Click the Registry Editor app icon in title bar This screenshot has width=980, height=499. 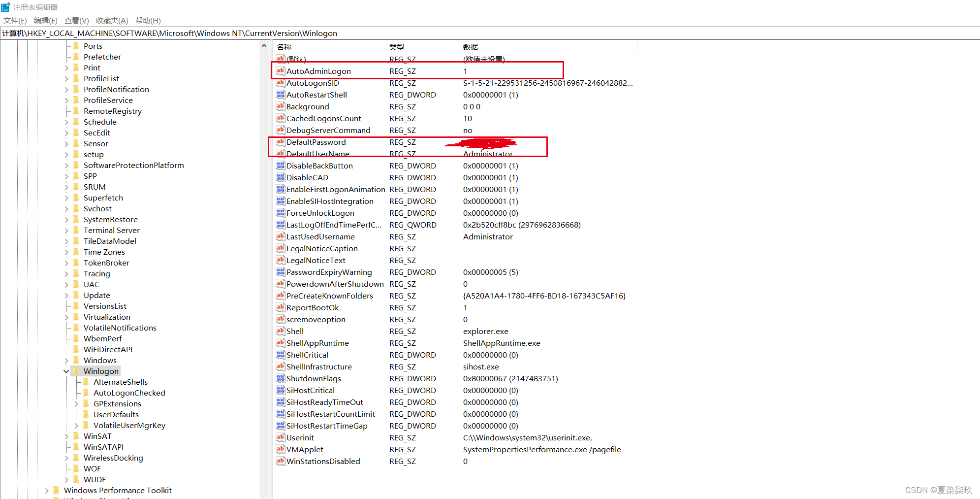(x=5, y=7)
